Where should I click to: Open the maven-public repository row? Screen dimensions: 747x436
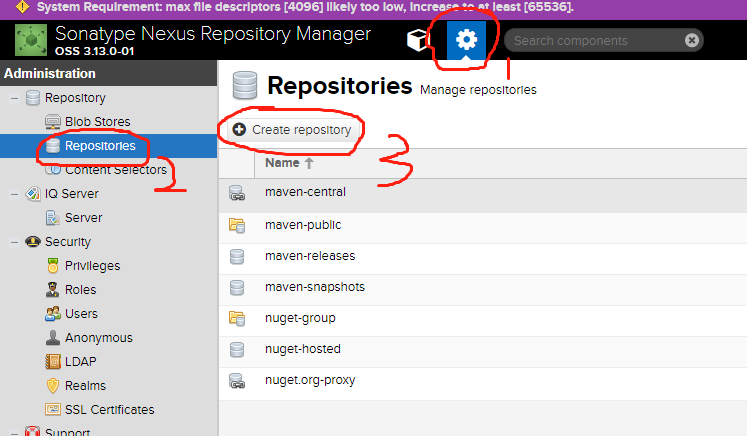click(x=483, y=228)
